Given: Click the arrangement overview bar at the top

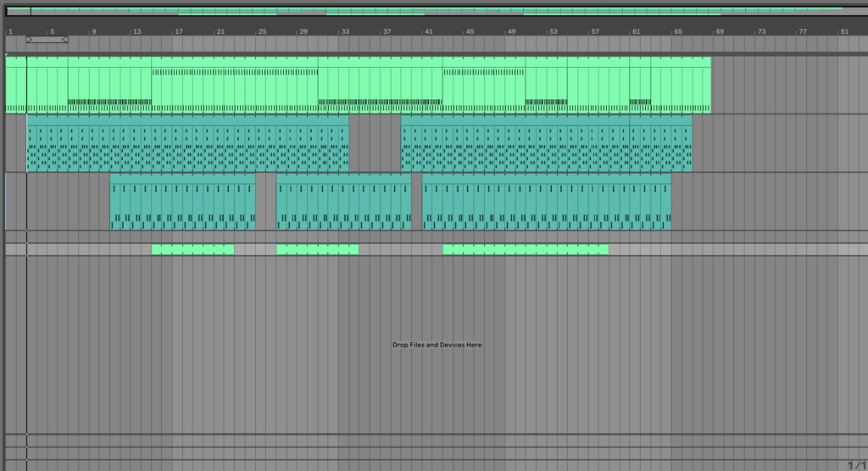Looking at the screenshot, I should click(437, 10).
